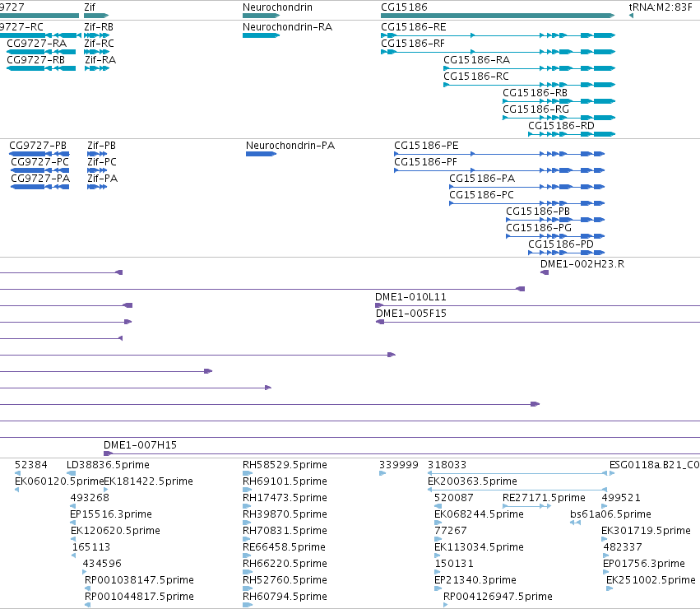Select the CG15186-RE transcript
This screenshot has height=609, width=700.
[x=498, y=35]
